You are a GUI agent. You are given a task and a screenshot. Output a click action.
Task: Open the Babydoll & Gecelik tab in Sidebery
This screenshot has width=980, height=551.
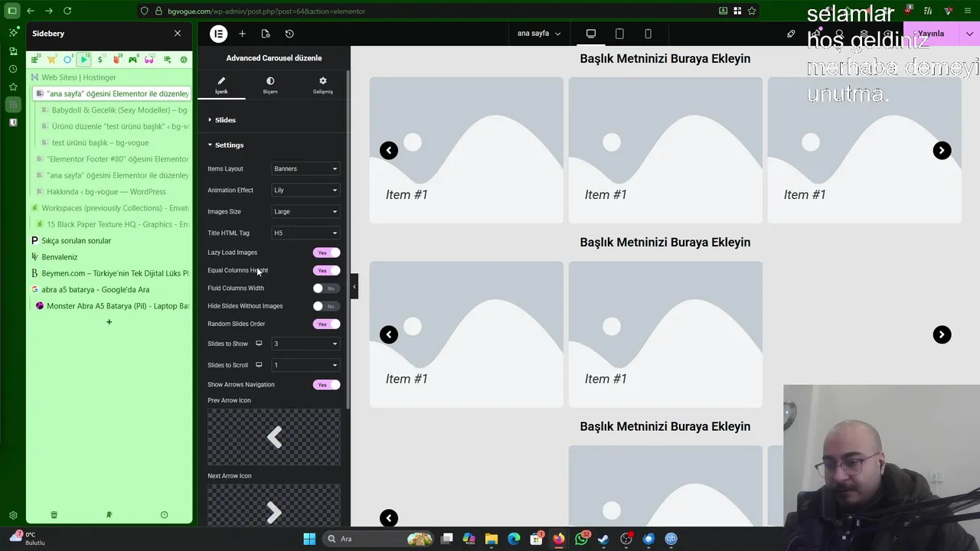(113, 110)
